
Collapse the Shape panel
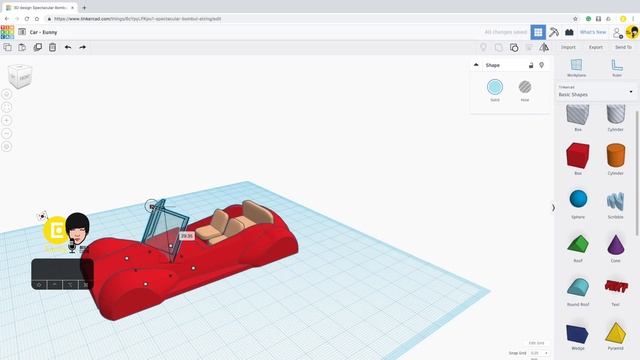(x=476, y=65)
